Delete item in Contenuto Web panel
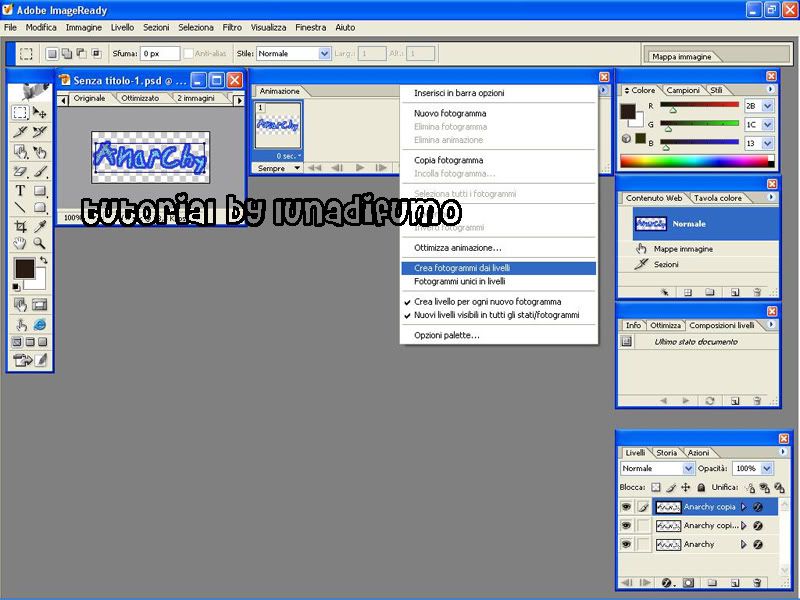 [x=757, y=292]
